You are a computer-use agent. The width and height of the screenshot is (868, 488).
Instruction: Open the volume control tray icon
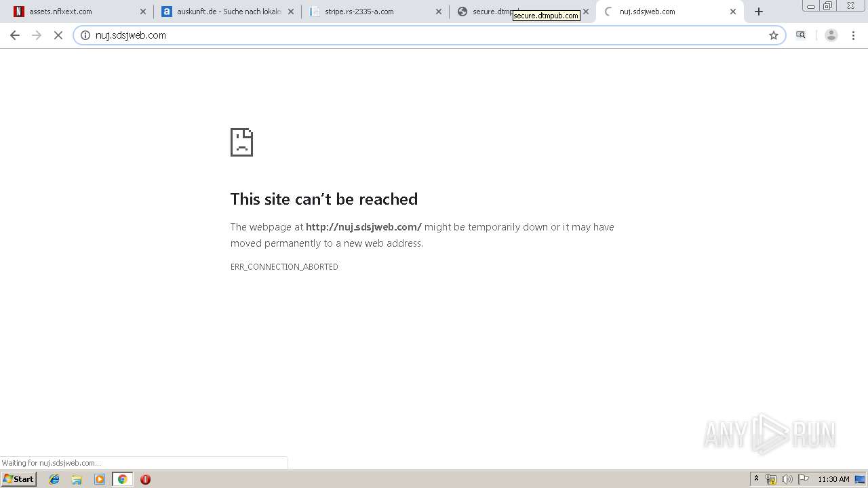click(787, 479)
